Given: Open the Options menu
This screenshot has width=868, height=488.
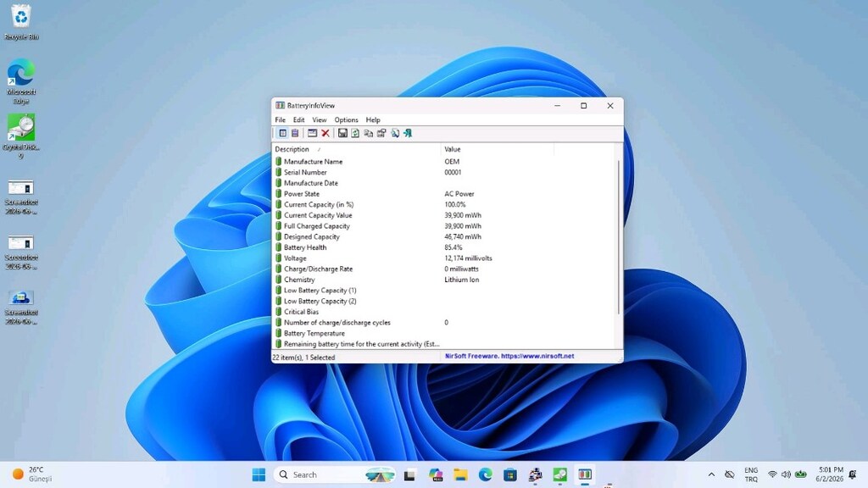Looking at the screenshot, I should 346,120.
